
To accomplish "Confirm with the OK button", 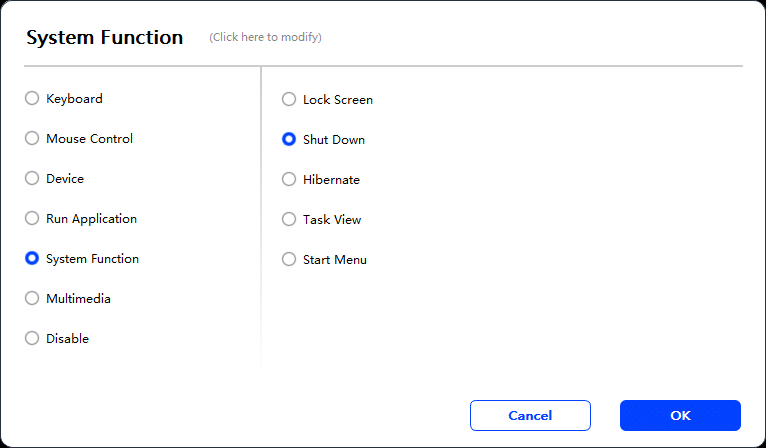I will (x=680, y=415).
